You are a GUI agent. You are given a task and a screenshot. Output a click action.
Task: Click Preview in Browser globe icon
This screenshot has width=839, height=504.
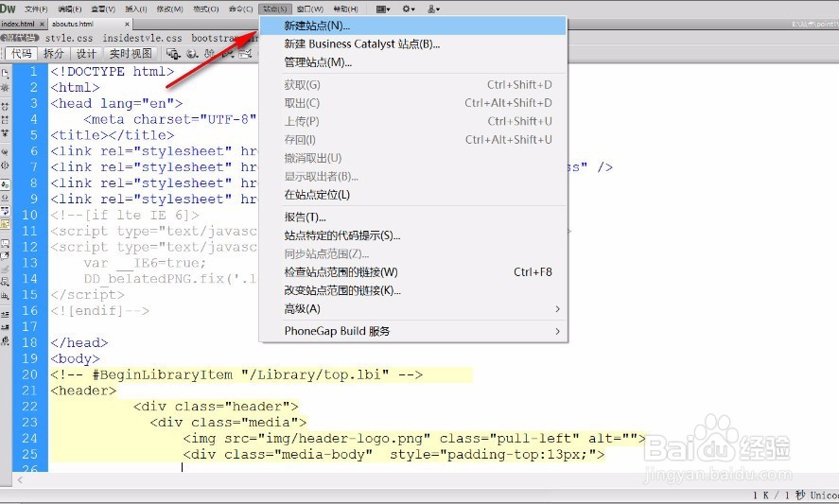192,54
